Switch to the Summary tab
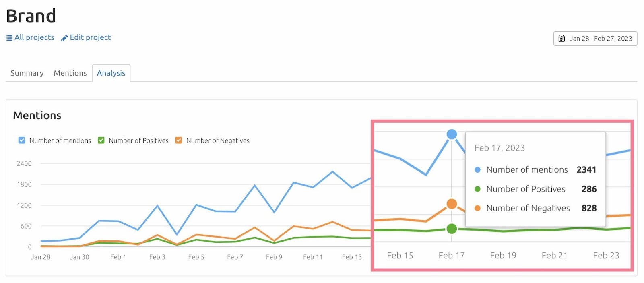Image resolution: width=644 pixels, height=283 pixels. coord(27,73)
